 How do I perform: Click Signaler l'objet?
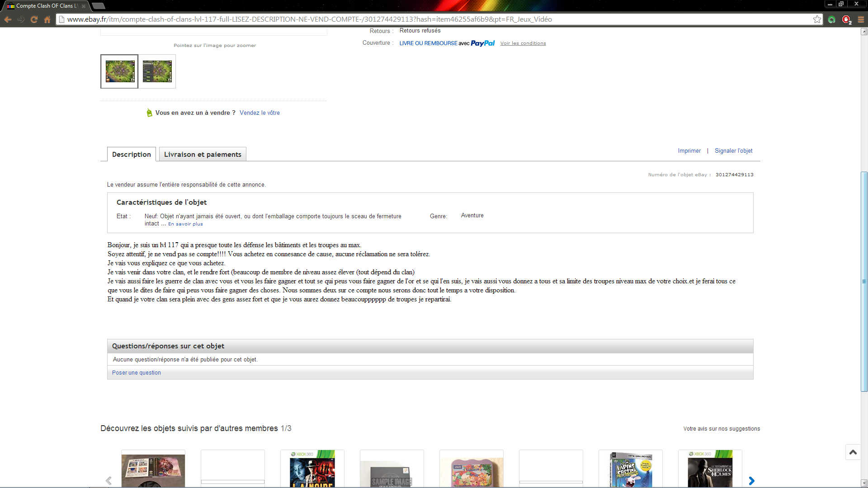[x=733, y=150]
